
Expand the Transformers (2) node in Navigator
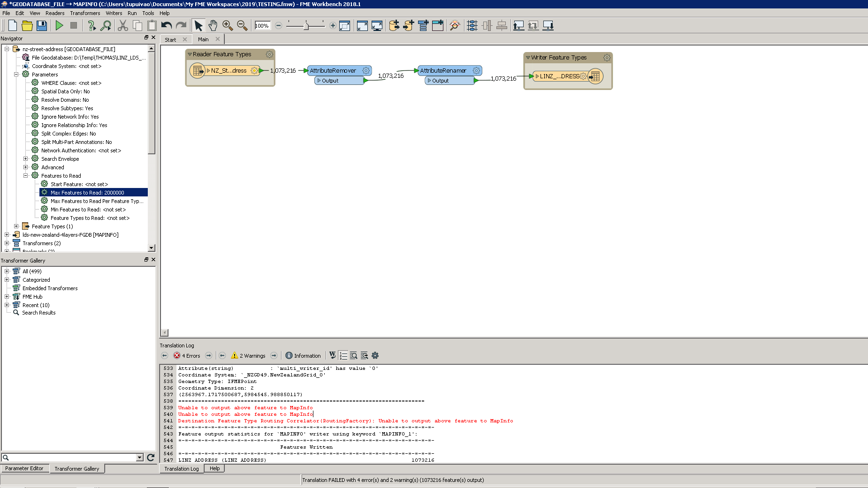(7, 243)
